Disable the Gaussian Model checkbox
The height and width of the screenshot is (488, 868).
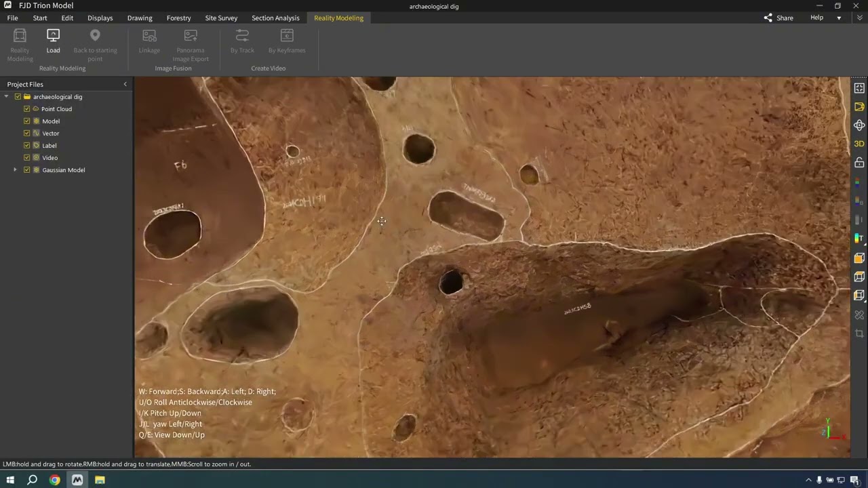tap(27, 170)
